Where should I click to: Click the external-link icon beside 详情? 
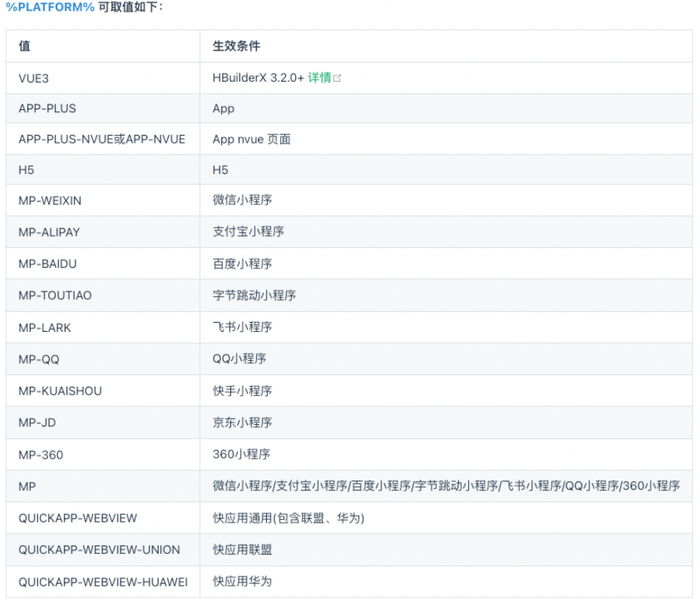(x=337, y=78)
